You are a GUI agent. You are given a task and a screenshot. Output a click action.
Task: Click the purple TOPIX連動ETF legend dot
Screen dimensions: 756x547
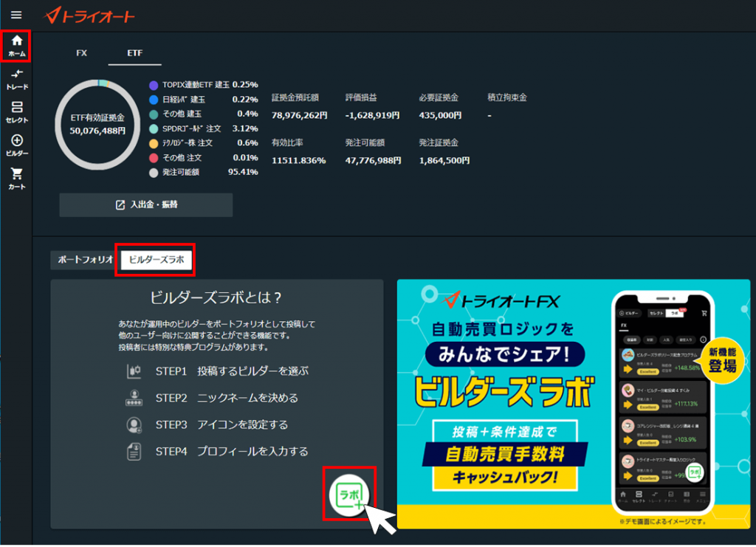[154, 86]
